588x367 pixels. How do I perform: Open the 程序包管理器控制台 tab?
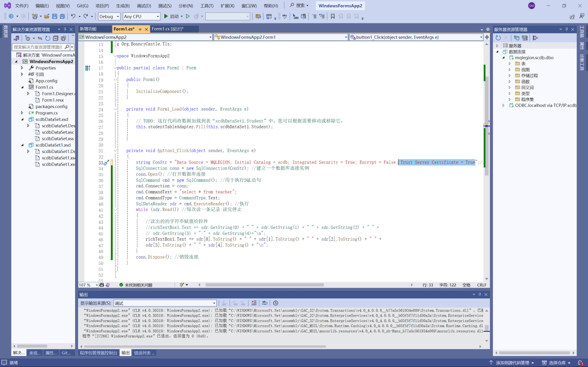[x=98, y=353]
